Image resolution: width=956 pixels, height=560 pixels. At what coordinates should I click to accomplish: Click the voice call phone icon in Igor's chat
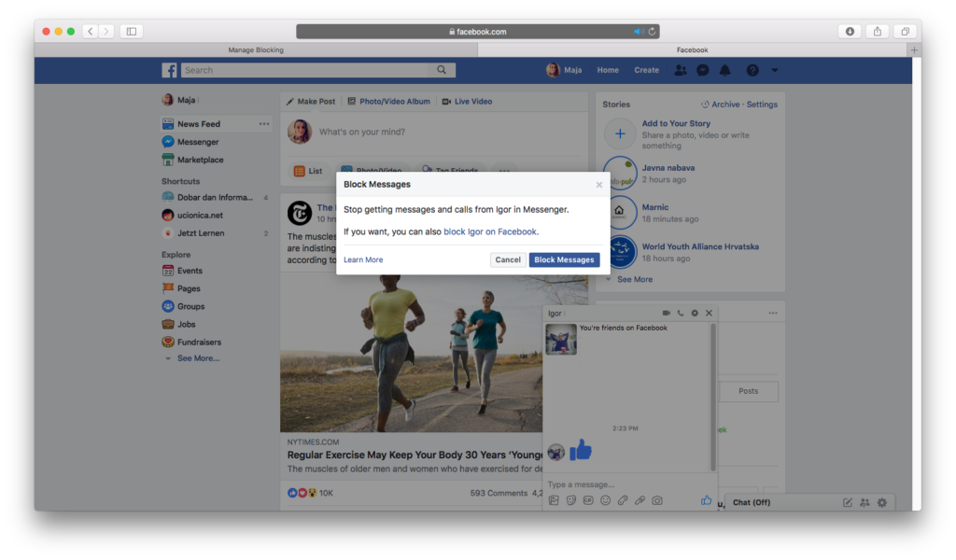coord(681,313)
